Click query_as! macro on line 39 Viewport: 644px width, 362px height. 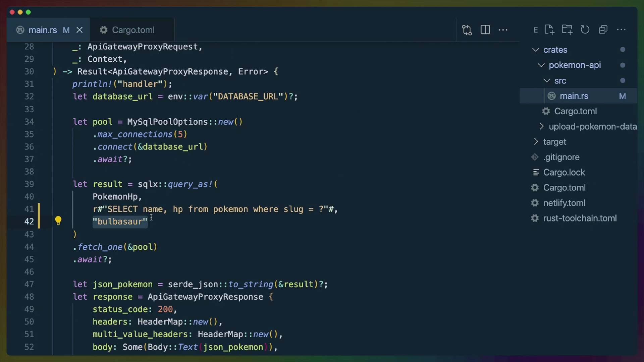[190, 184]
